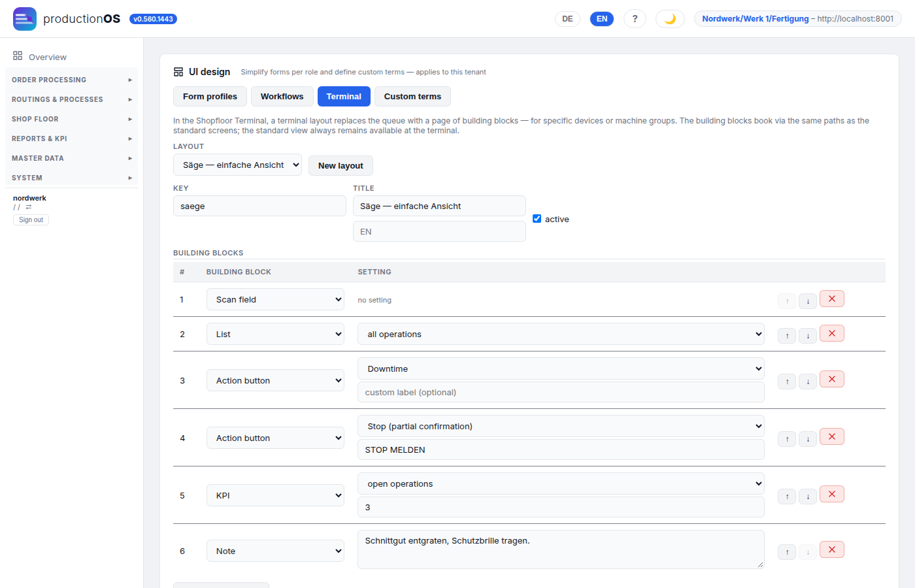This screenshot has width=915, height=588.
Task: Click the switch icon under nordwerk
Action: [29, 207]
